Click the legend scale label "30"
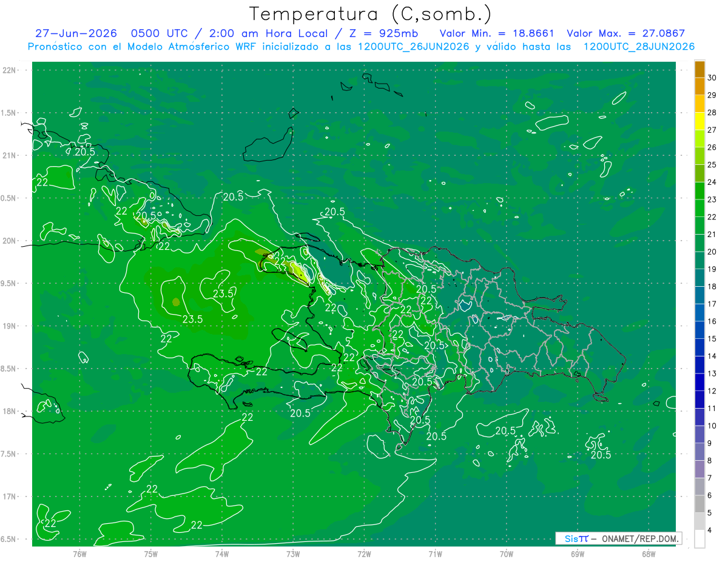This screenshot has width=728, height=562. click(713, 78)
